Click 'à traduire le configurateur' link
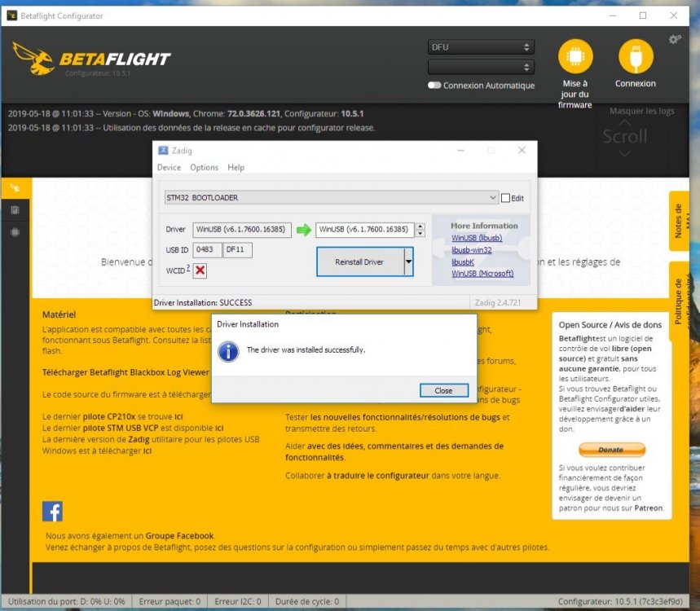The image size is (700, 611). click(x=377, y=475)
